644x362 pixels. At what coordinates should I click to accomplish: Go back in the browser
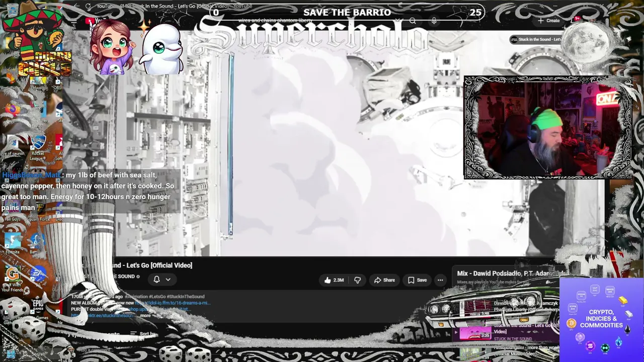click(x=75, y=6)
